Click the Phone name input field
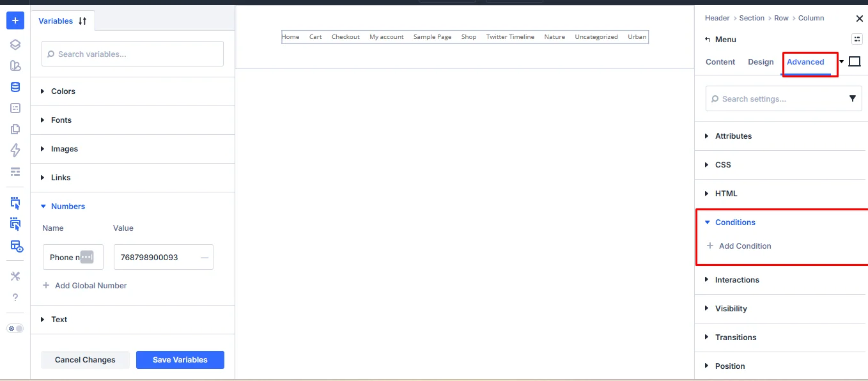The width and height of the screenshot is (868, 381). coord(73,257)
